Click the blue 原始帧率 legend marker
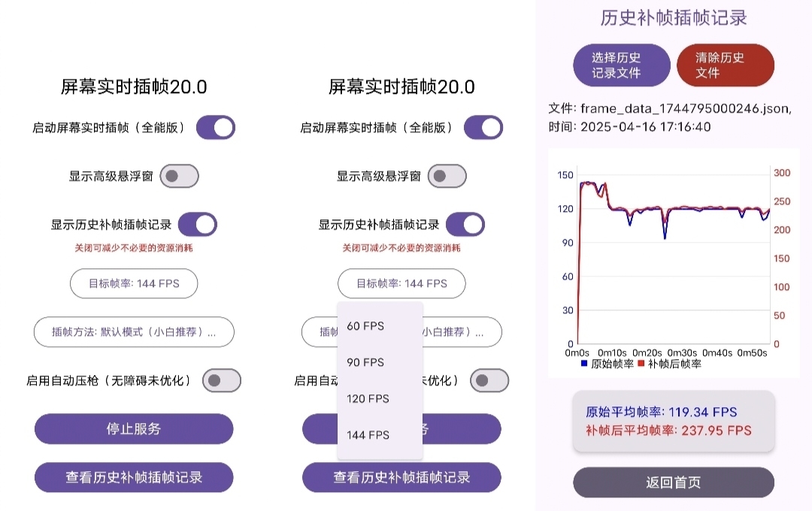Image resolution: width=812 pixels, height=511 pixels. [584, 364]
